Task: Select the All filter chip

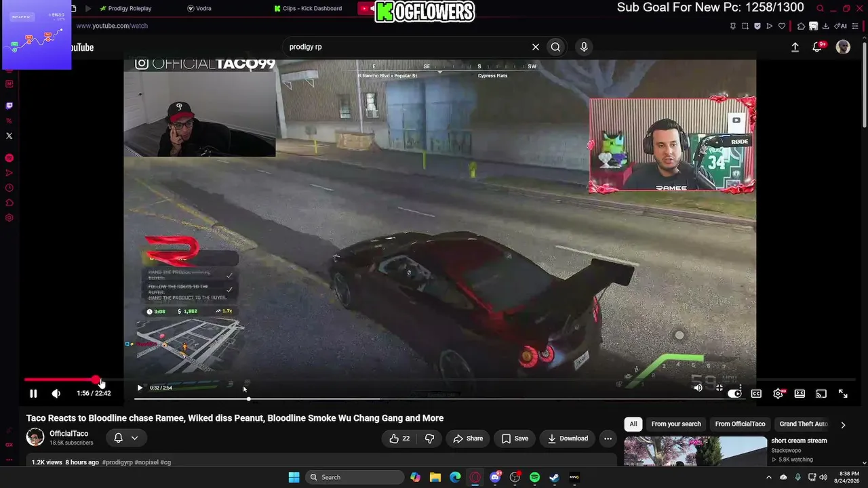Action: pos(633,424)
